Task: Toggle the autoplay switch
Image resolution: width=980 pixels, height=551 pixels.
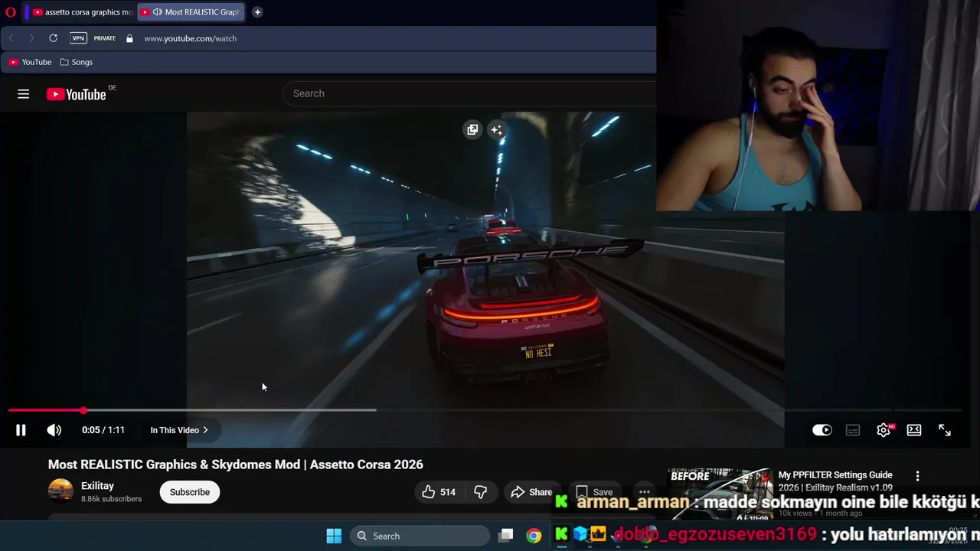Action: coord(822,430)
